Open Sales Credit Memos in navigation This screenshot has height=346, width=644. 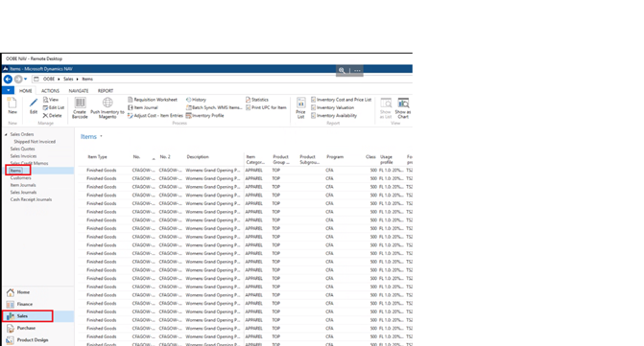click(x=29, y=163)
